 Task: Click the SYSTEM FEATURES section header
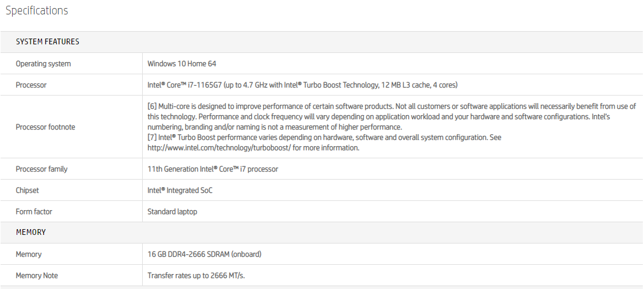[47, 42]
